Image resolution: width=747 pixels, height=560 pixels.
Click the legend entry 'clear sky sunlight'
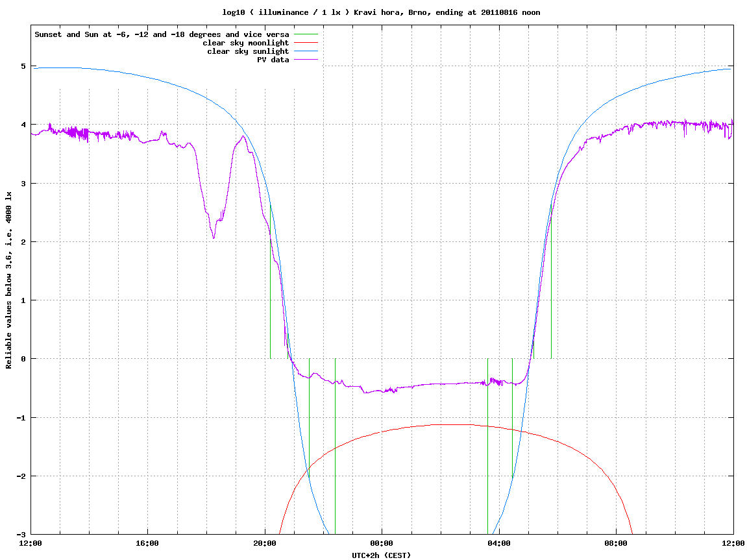pos(248,51)
